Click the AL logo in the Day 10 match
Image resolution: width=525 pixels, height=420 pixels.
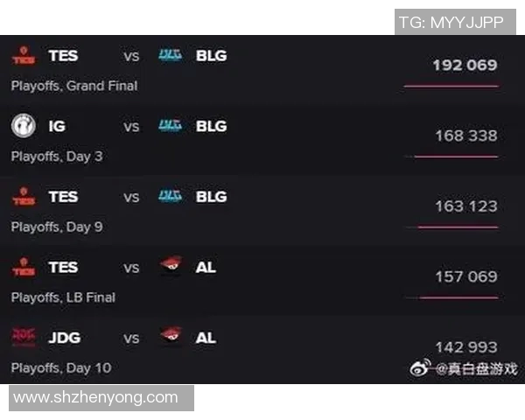[x=171, y=338]
